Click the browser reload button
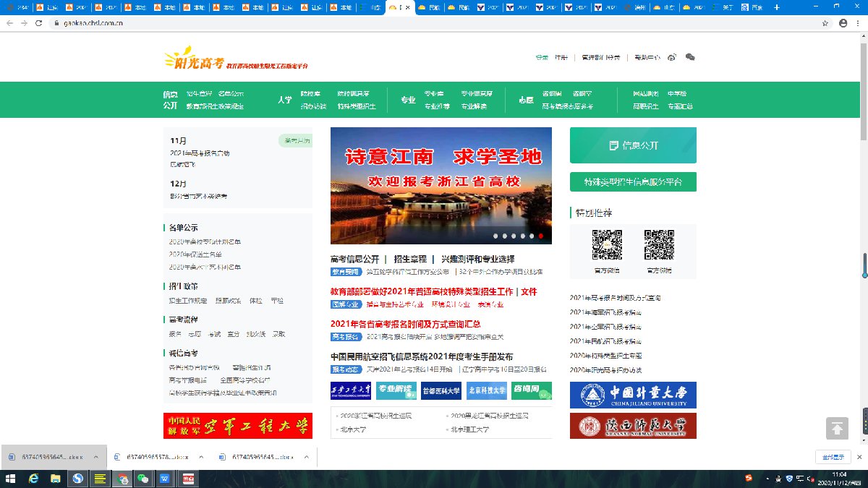 click(39, 23)
